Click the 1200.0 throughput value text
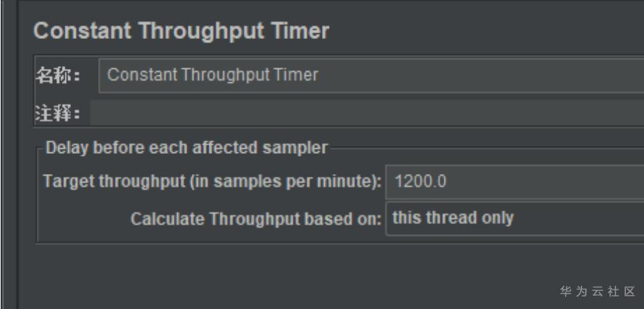The width and height of the screenshot is (644, 309). 420,183
